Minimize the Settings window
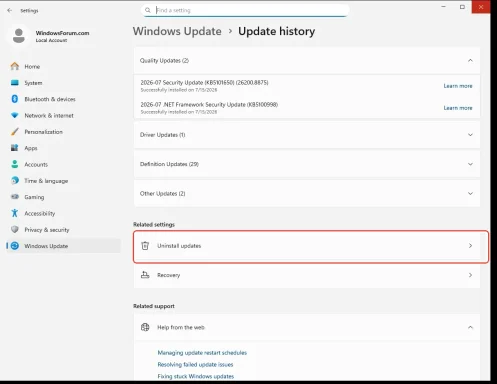This screenshot has width=497, height=384. (x=443, y=7)
